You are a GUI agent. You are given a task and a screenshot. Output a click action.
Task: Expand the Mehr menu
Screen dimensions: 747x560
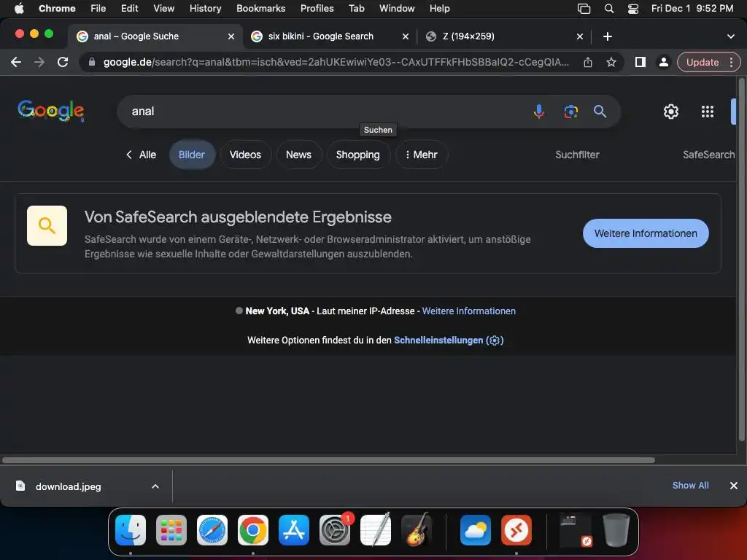tap(421, 155)
